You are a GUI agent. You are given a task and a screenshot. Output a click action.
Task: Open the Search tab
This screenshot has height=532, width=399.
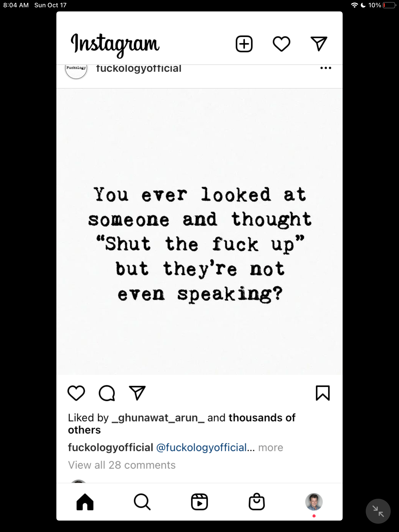point(142,502)
